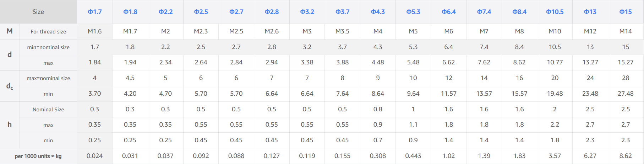Click the Φ6.4 header link
The height and width of the screenshot is (164, 644).
(449, 12)
